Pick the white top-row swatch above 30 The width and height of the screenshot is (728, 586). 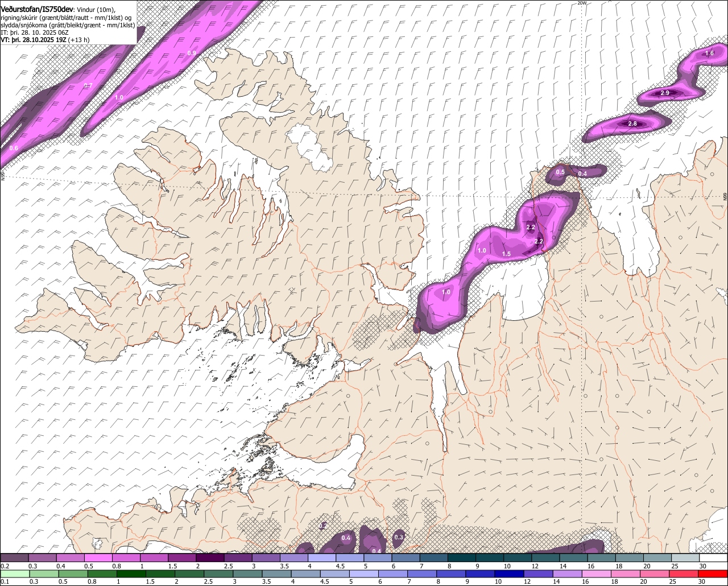click(714, 558)
